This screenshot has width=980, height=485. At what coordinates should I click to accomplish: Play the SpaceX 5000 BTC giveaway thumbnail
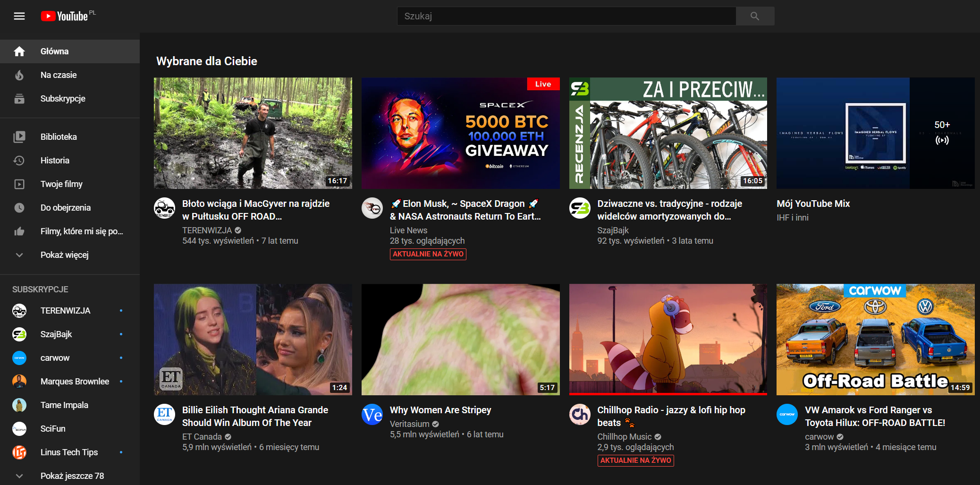tap(461, 133)
